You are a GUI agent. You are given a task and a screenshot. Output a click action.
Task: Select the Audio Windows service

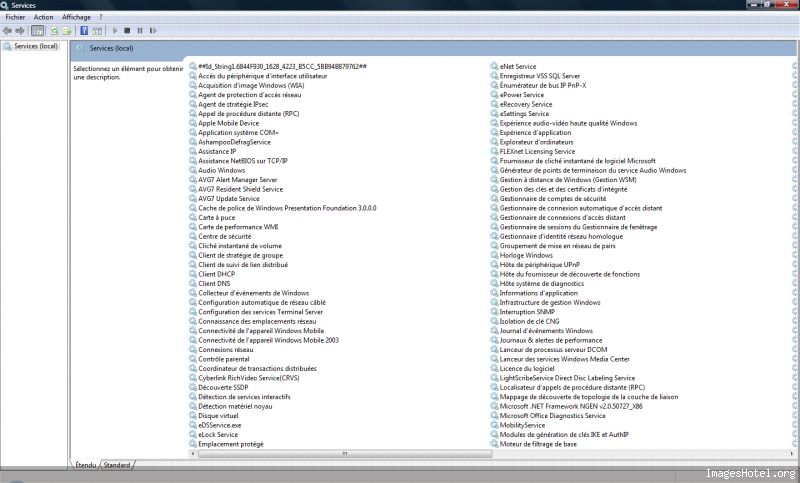(221, 170)
